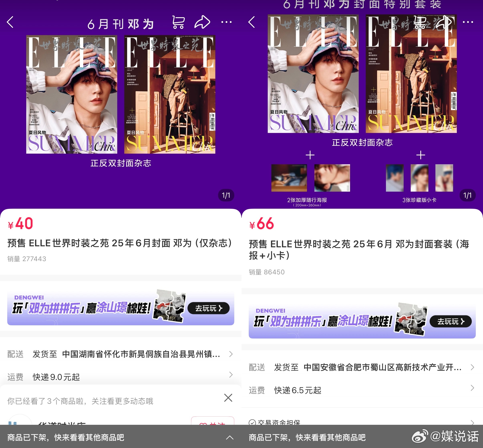Tap 快递 6.5元起 shipping text

coord(297,390)
